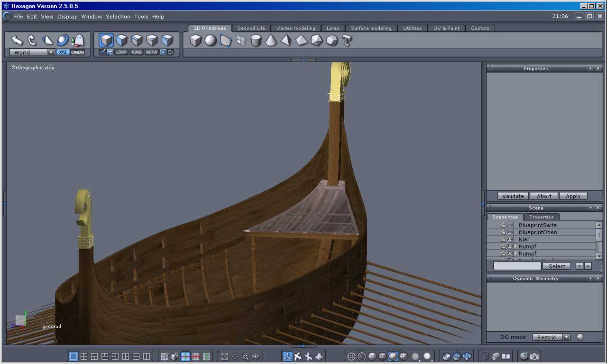Toggle XYZ manipulator mode

pos(63,52)
